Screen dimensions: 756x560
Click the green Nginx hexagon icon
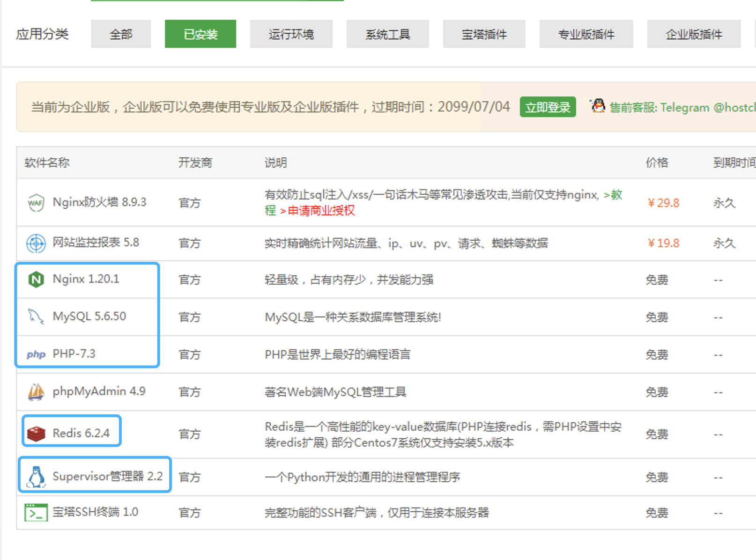tap(36, 280)
